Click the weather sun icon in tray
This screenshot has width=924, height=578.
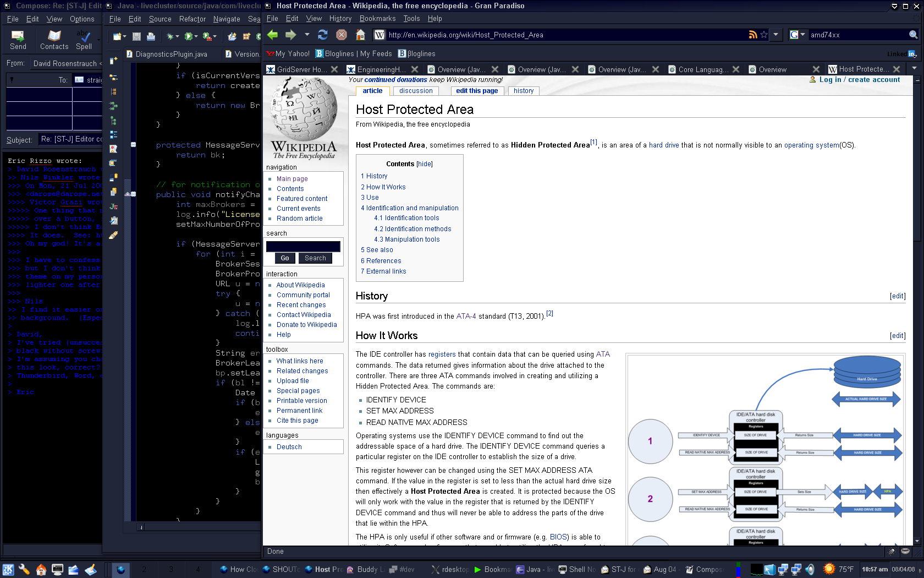point(829,569)
